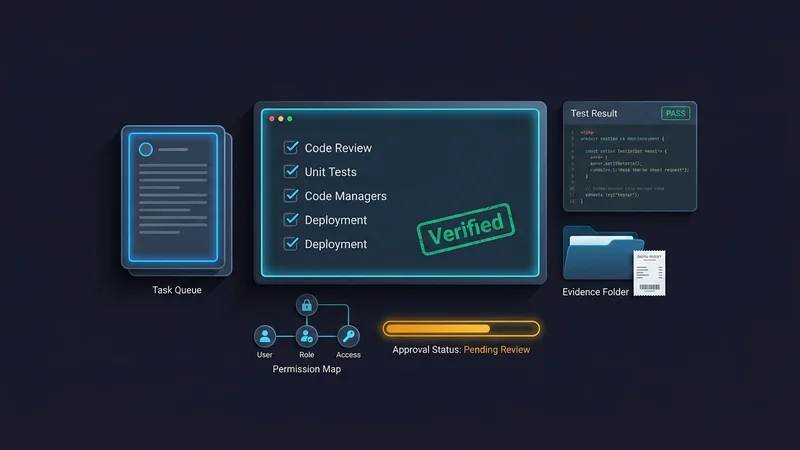Click the Task Queue label
The height and width of the screenshot is (450, 800).
[x=177, y=290]
